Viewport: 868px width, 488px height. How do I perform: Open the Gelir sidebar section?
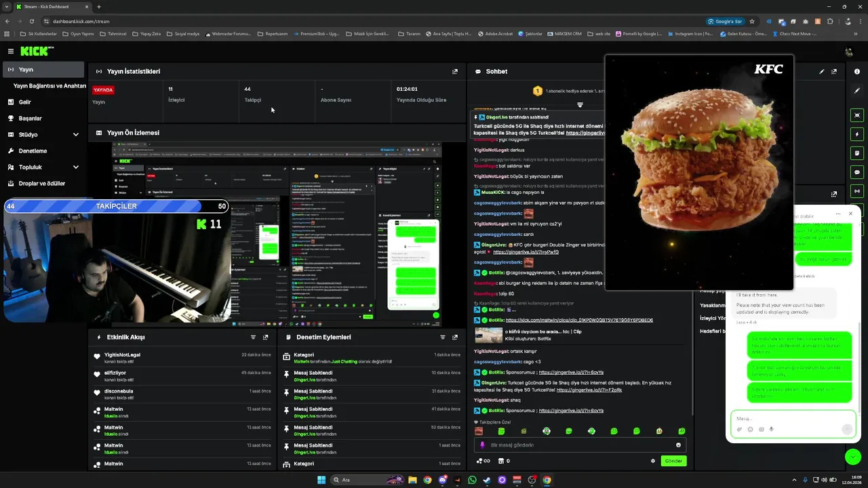(25, 102)
